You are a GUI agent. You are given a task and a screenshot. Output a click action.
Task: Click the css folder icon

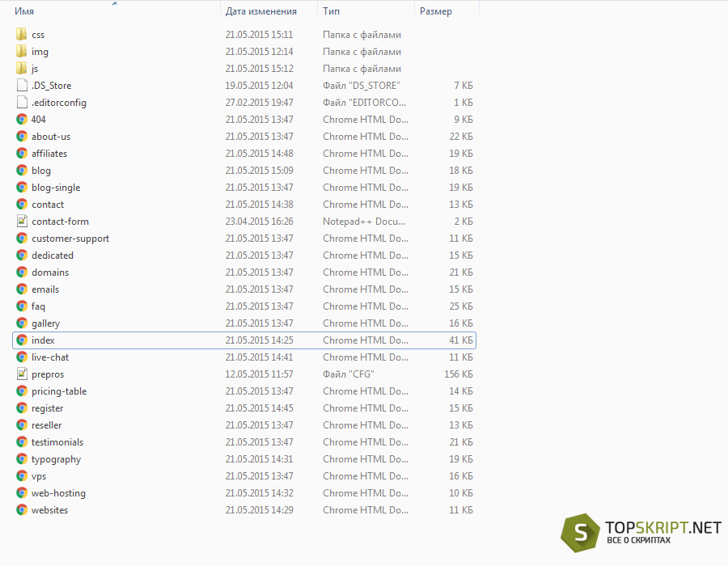tap(21, 34)
